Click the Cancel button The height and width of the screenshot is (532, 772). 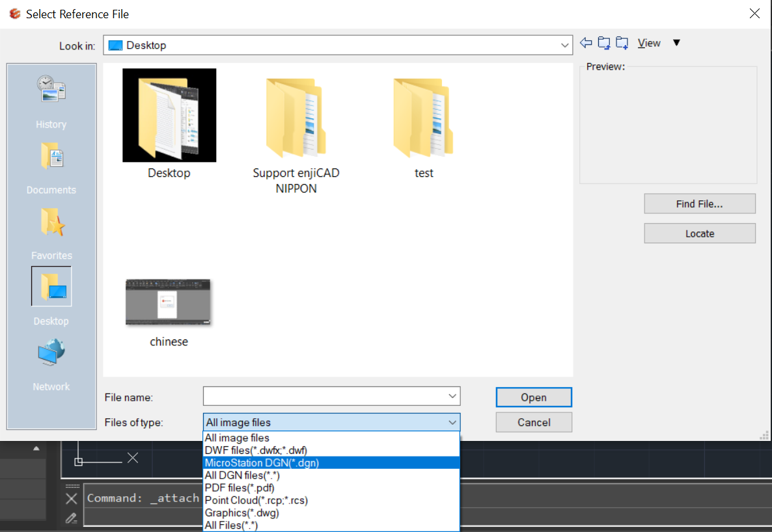point(534,422)
